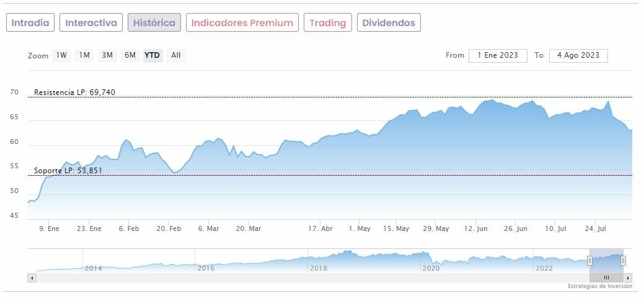Click the horizontal scrollbar thumb grip
This screenshot has height=298, width=644.
(606, 278)
